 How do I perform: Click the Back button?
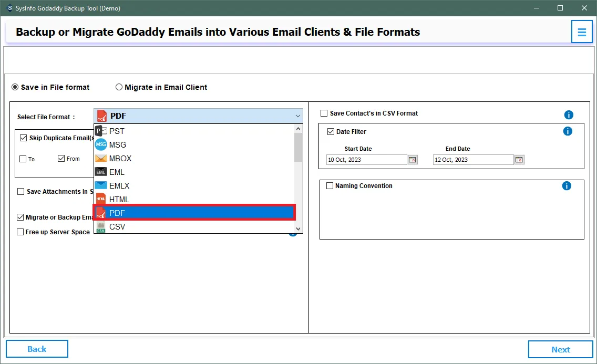[37, 349]
